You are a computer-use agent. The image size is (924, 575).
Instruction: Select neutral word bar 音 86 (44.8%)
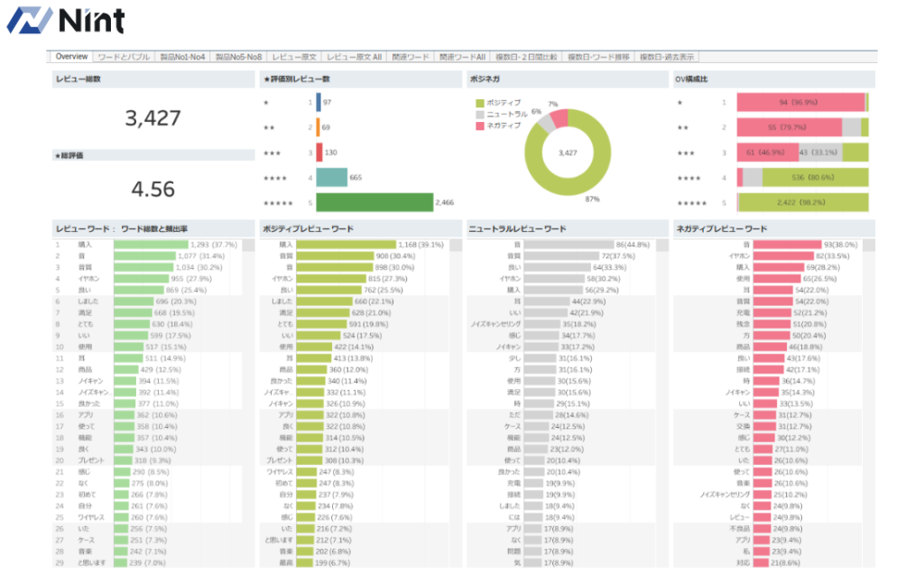(568, 245)
